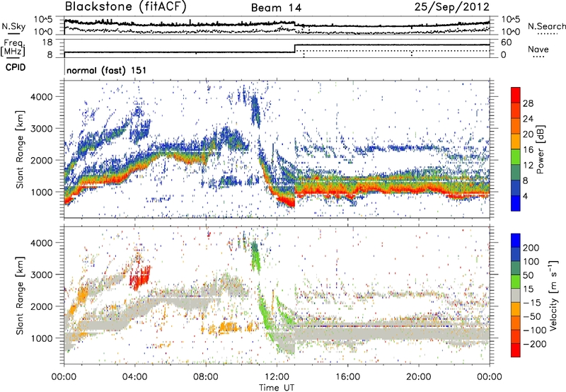Click the '16:00' time axis tick label

347,377
